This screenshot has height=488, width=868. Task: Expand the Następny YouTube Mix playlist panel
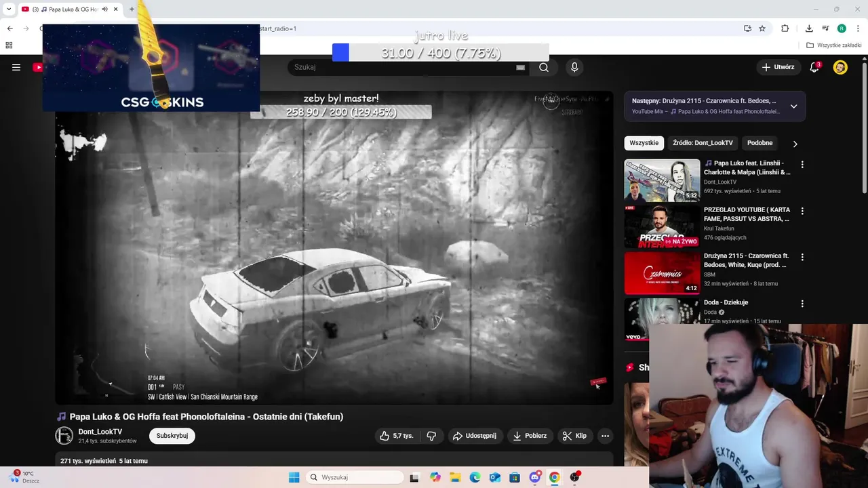[793, 106]
